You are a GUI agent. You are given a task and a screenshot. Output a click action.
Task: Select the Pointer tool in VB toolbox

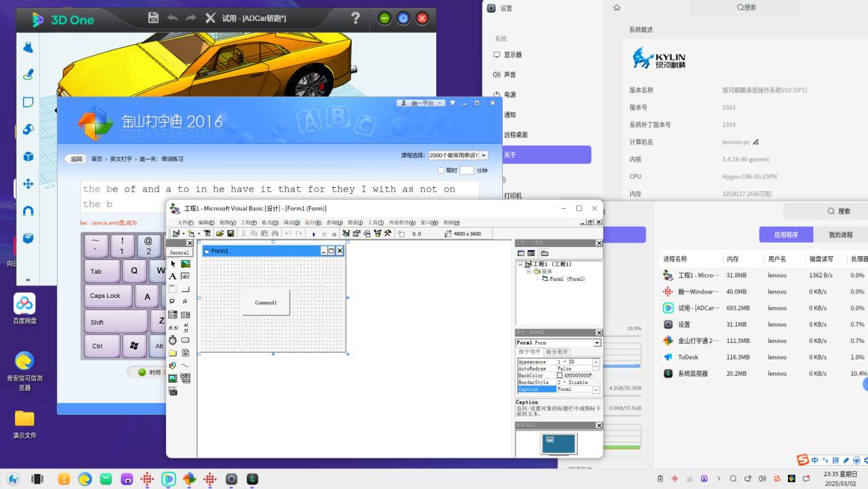point(173,264)
